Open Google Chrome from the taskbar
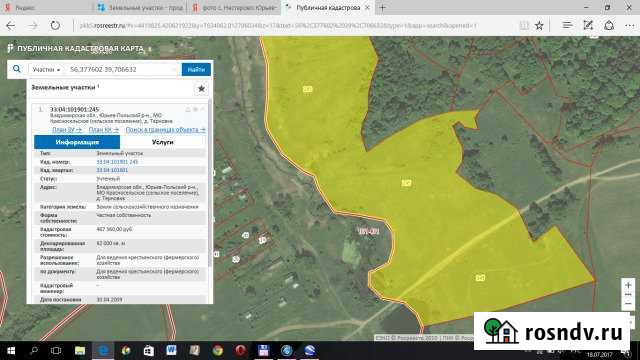The width and height of the screenshot is (640, 360). point(217,351)
